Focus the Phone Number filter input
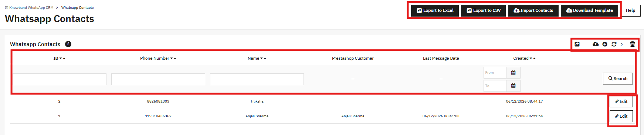644x135 pixels. point(158,79)
